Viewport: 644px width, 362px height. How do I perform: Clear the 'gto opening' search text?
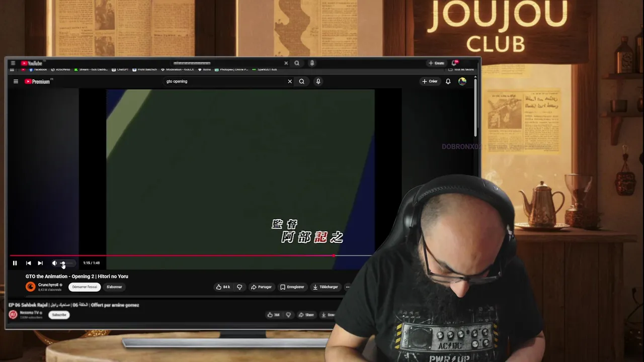pyautogui.click(x=290, y=81)
